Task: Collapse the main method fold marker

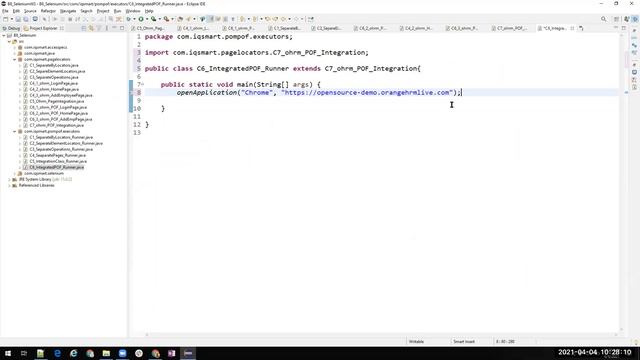Action: 142,84
